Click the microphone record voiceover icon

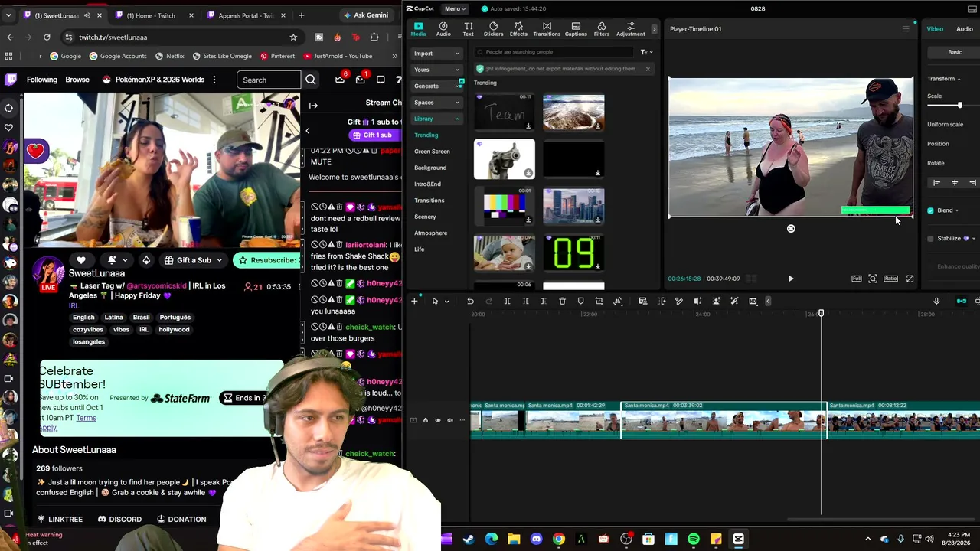(936, 301)
